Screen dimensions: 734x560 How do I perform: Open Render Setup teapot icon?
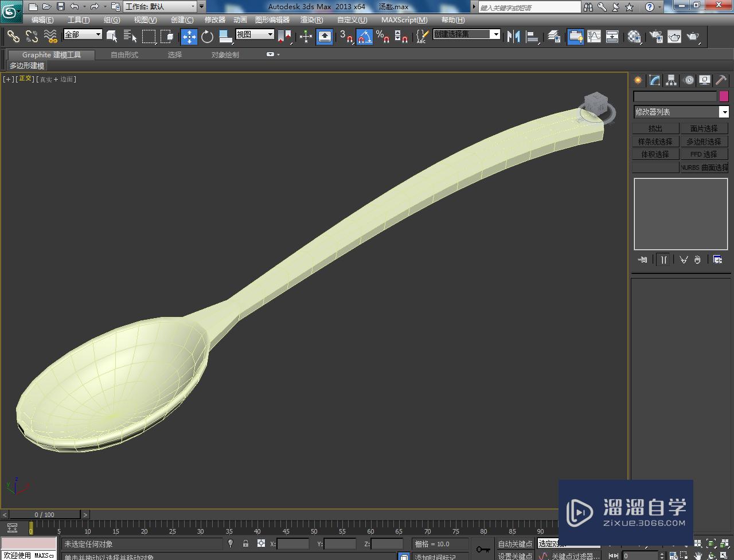tap(656, 37)
